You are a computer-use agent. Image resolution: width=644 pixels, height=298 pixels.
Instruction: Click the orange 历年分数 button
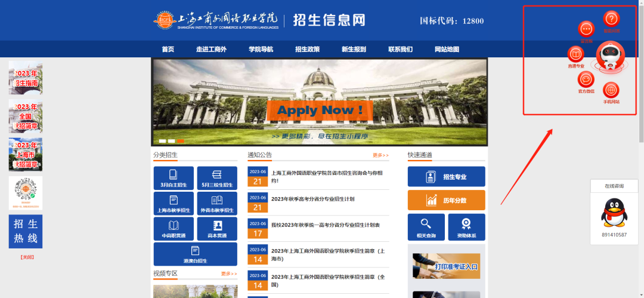click(x=447, y=201)
